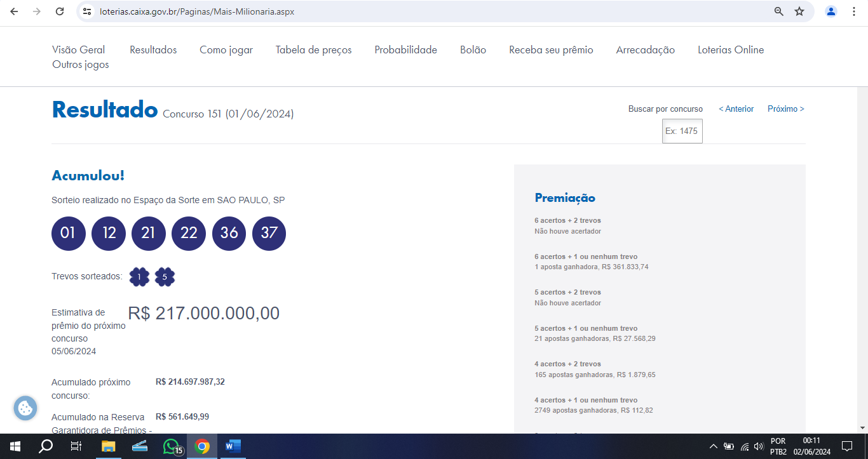Open Receba seu prêmio
This screenshot has width=868, height=459.
coord(551,50)
